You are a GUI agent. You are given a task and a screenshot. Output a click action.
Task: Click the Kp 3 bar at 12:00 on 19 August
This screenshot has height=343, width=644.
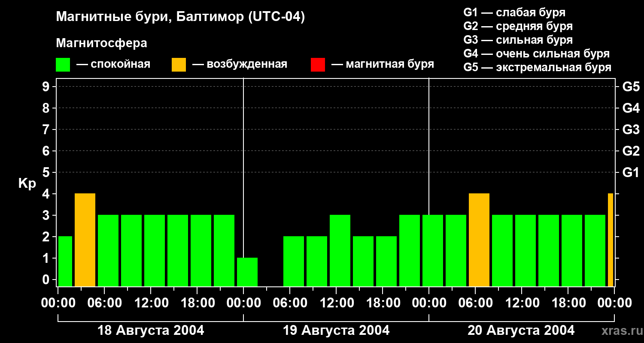tap(340, 251)
